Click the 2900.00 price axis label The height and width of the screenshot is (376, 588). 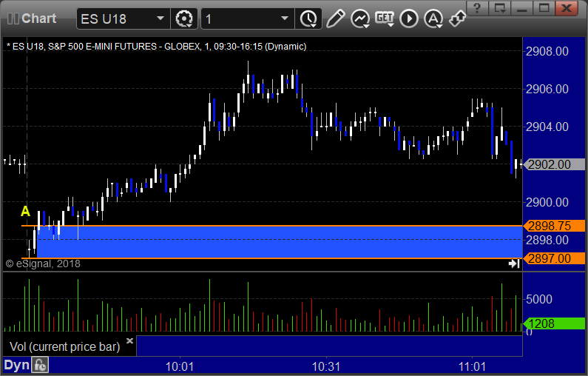547,202
